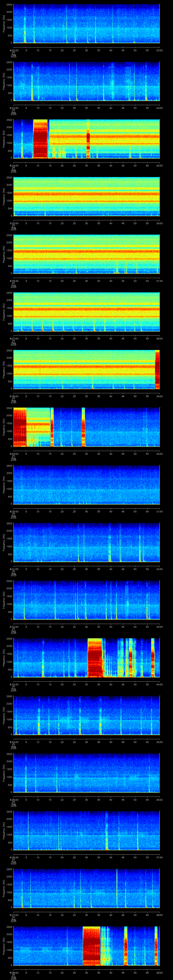Select the spectrogram panel starting at 8:34:00
Image resolution: width=173 pixels, height=980 pixels.
pos(86,716)
